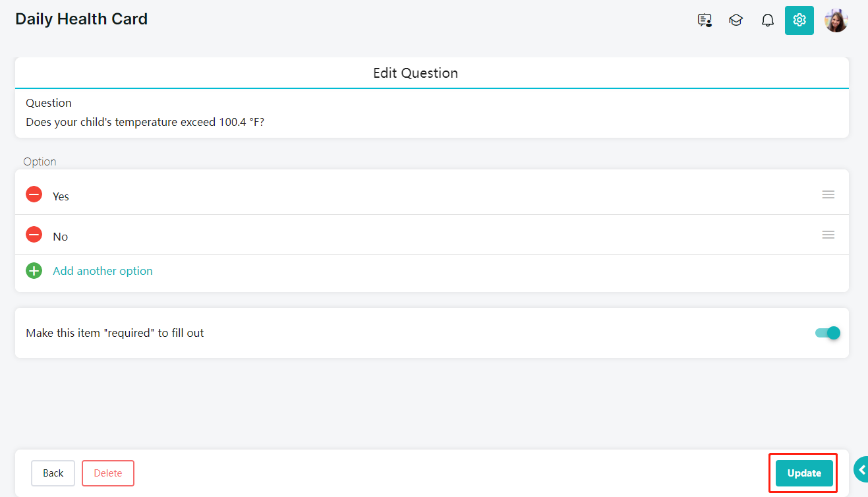Image resolution: width=868 pixels, height=497 pixels.
Task: Open the chat messages icon
Action: coord(705,20)
